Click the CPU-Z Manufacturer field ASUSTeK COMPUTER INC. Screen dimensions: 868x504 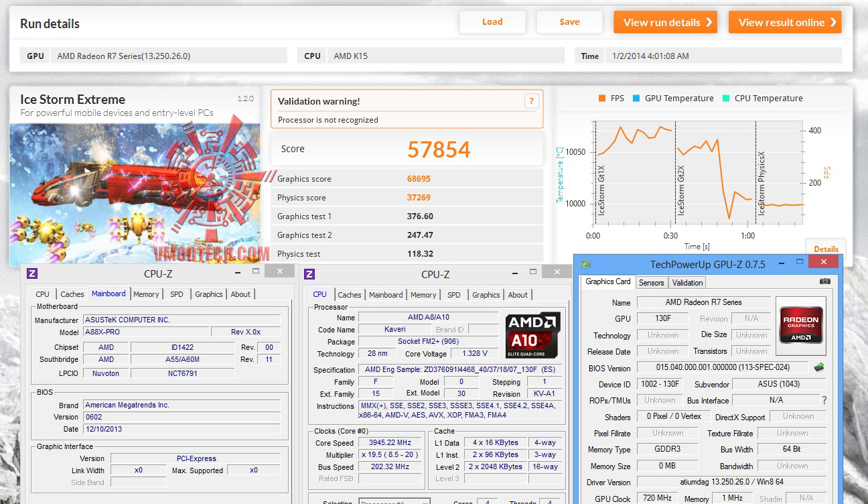(x=182, y=320)
